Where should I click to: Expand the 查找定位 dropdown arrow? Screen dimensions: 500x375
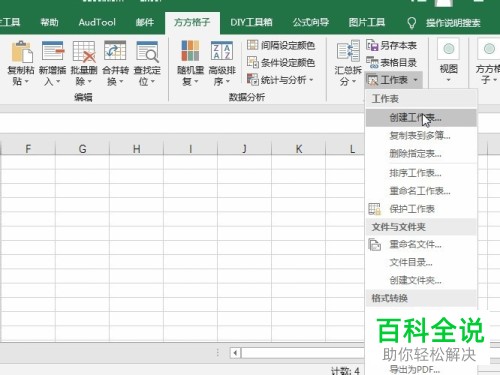(x=153, y=82)
